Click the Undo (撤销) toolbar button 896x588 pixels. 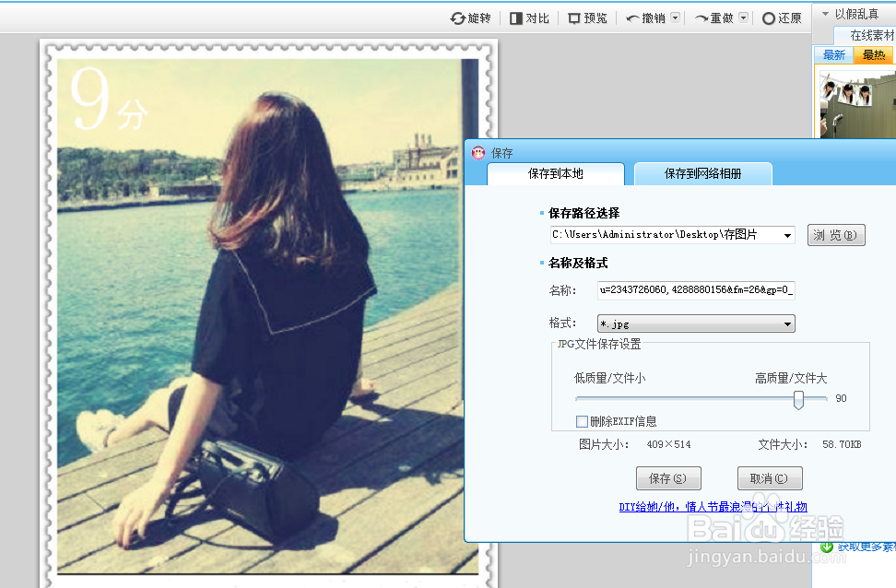coord(645,18)
